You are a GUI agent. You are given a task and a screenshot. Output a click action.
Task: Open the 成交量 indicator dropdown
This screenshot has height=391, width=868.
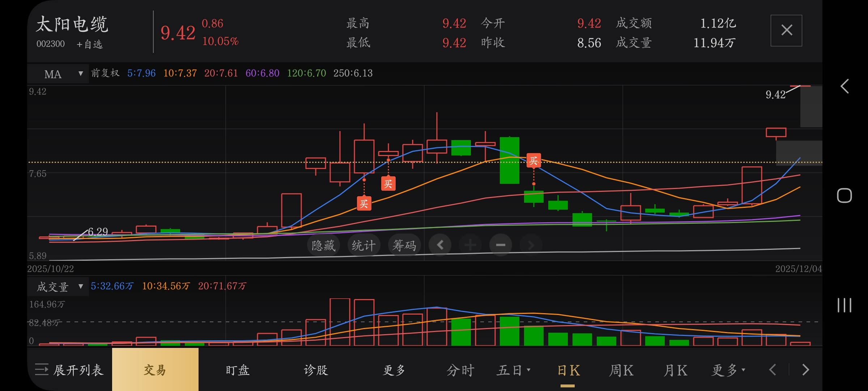[x=58, y=287]
